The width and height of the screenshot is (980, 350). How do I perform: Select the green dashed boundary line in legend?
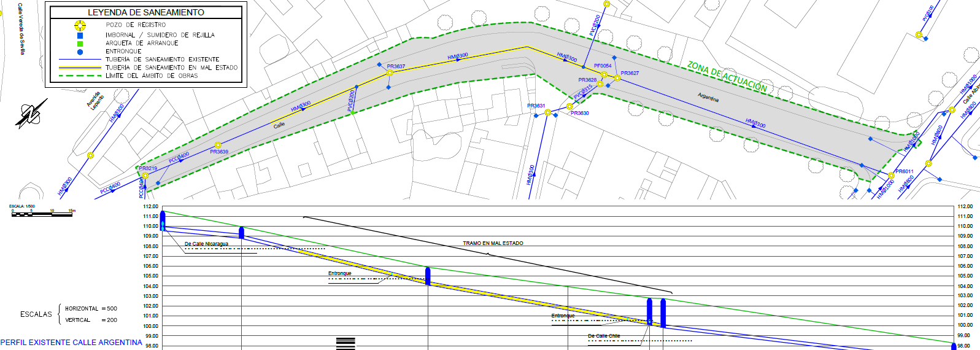[x=80, y=76]
